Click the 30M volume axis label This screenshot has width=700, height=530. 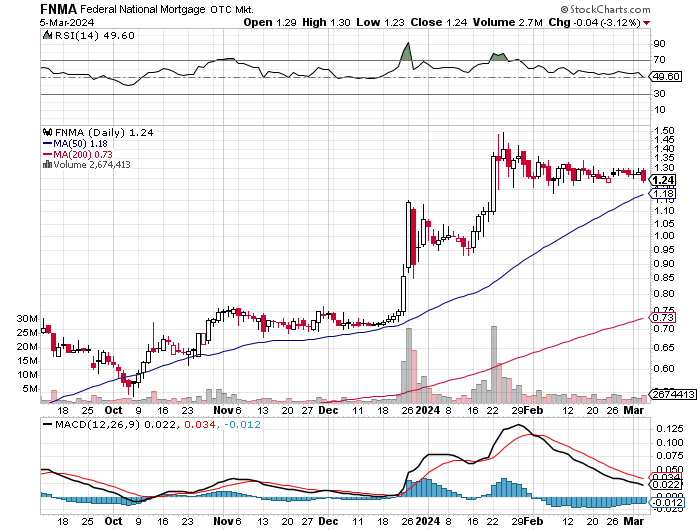click(27, 319)
